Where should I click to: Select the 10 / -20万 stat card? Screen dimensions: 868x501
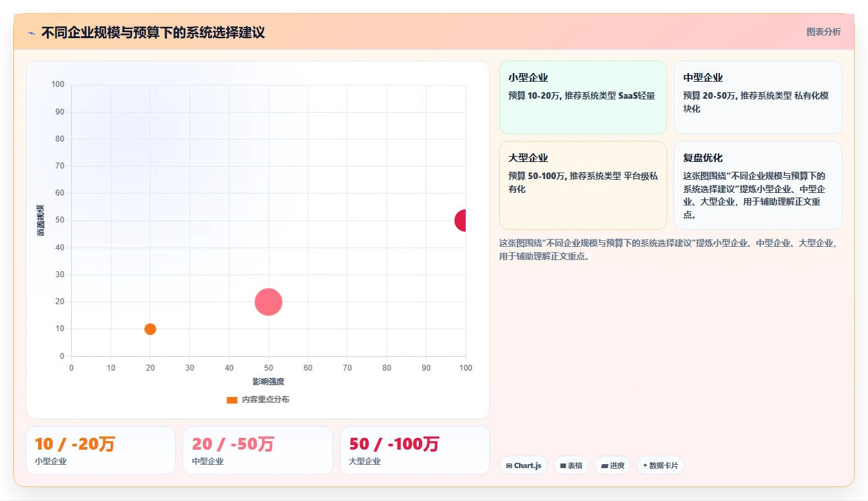point(101,450)
